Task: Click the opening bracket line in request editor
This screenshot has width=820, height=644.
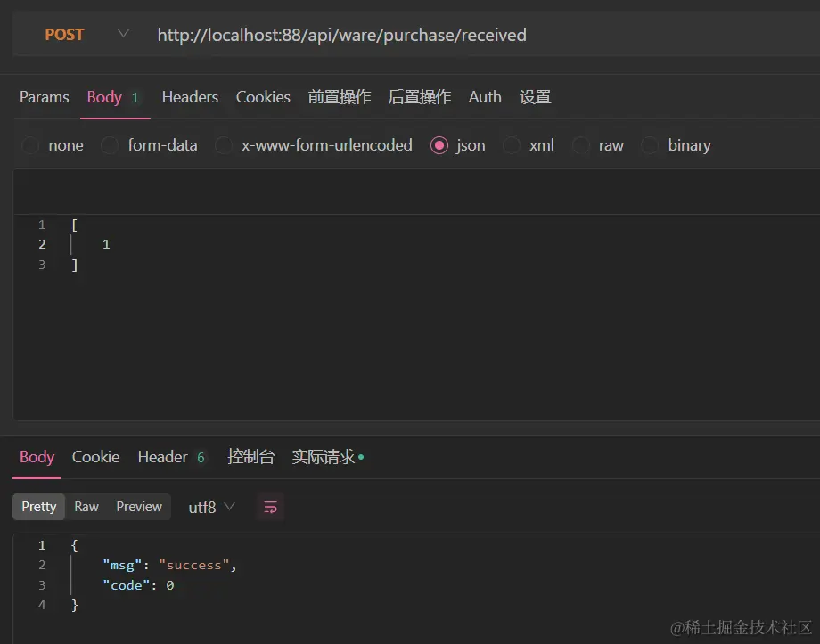Action: pyautogui.click(x=74, y=224)
